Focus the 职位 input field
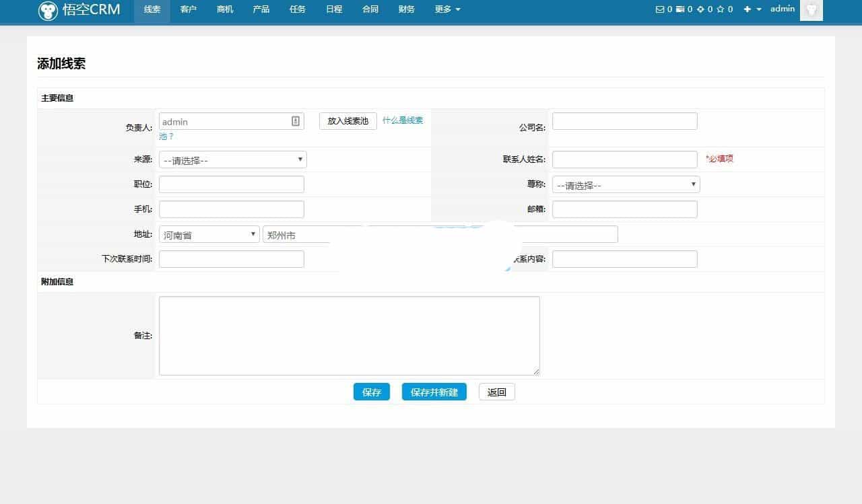 coord(232,184)
